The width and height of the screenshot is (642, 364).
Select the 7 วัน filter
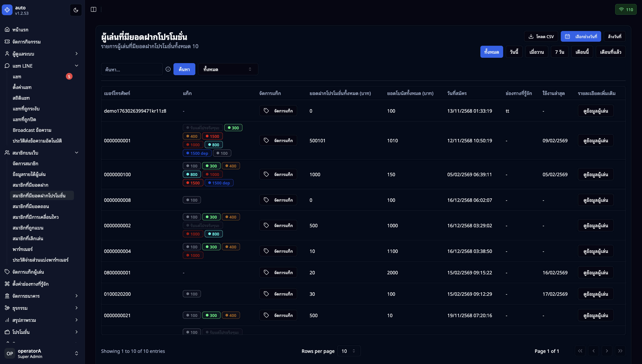(x=559, y=52)
